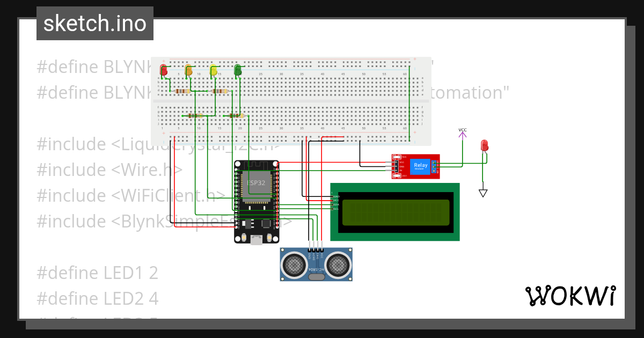
Task: Click the ground symbol below the red LED
Action: (x=483, y=192)
